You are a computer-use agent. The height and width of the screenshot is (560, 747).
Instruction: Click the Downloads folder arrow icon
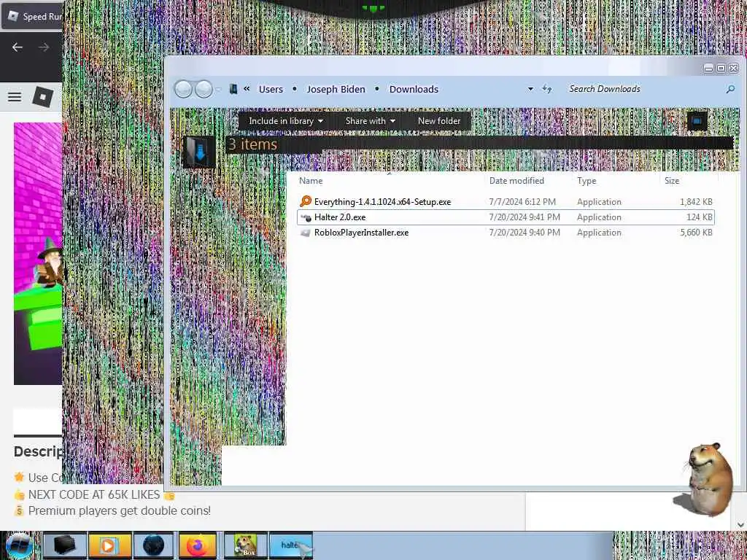click(x=199, y=152)
